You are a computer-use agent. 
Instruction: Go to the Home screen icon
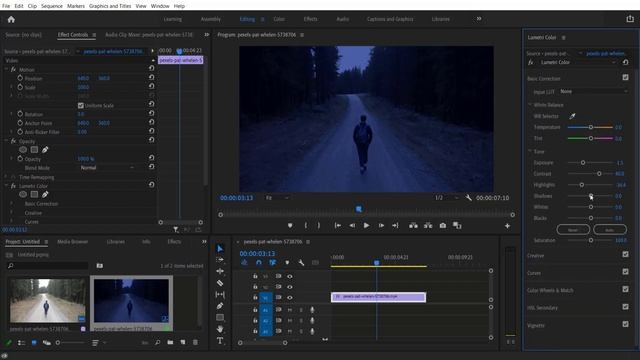[11, 19]
